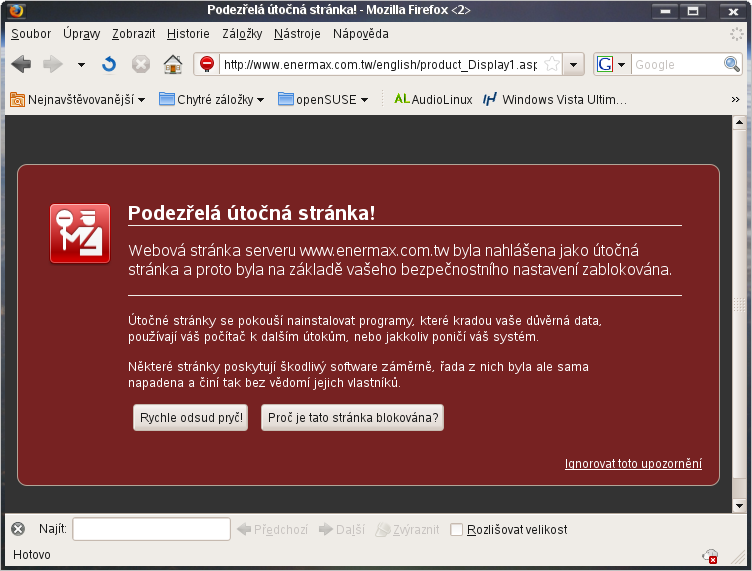The image size is (752, 571).
Task: Click the Další find button
Action: (341, 529)
